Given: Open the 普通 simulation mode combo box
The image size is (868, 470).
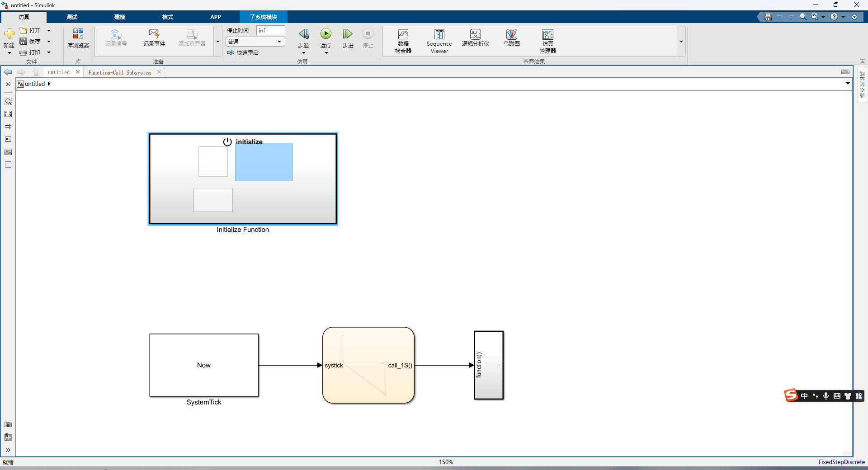Looking at the screenshot, I should tap(255, 42).
